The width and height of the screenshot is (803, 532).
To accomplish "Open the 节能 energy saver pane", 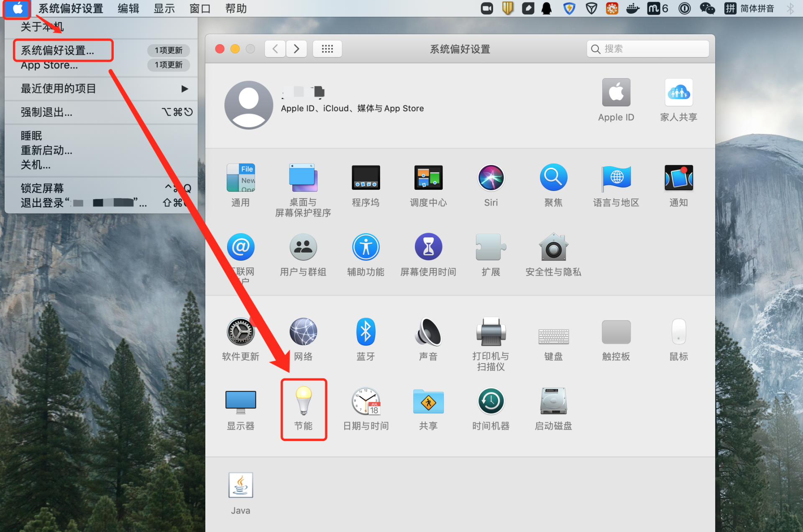I will (303, 402).
